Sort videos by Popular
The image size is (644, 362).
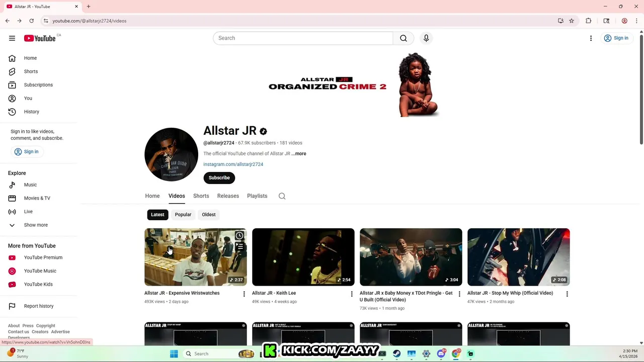(183, 215)
